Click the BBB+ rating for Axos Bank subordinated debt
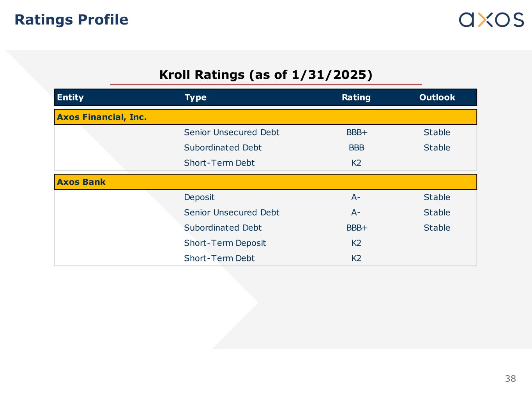 357,228
